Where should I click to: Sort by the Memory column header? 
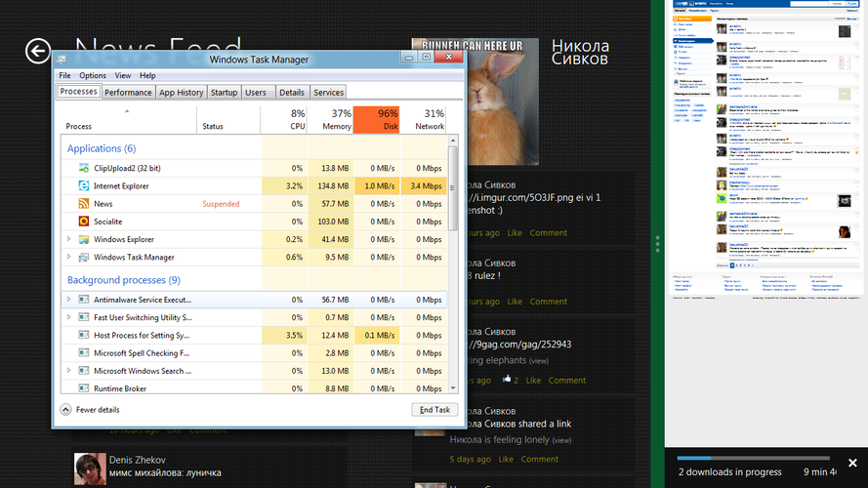330,119
